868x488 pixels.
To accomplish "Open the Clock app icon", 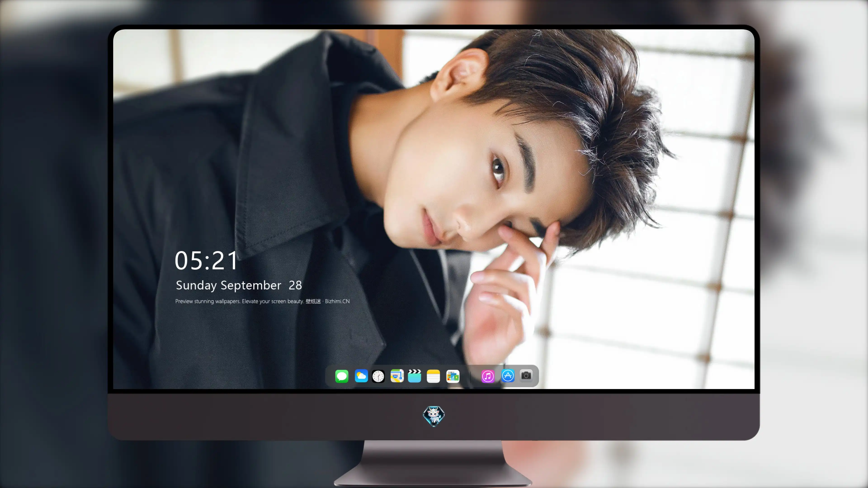I will (x=378, y=376).
